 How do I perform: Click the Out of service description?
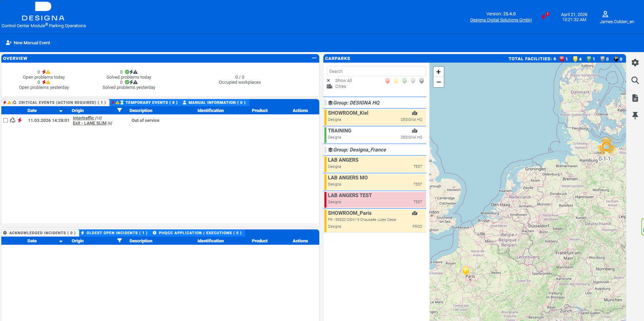(x=145, y=121)
